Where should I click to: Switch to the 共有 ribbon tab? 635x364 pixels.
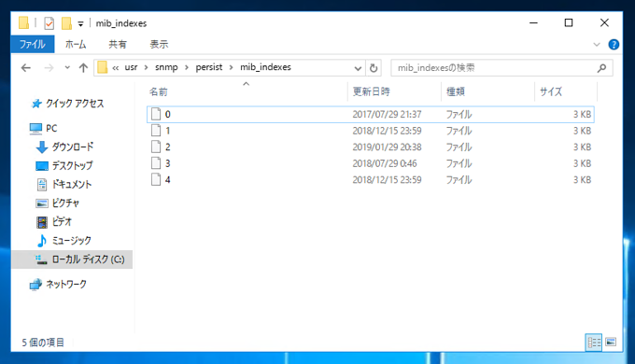tap(118, 44)
